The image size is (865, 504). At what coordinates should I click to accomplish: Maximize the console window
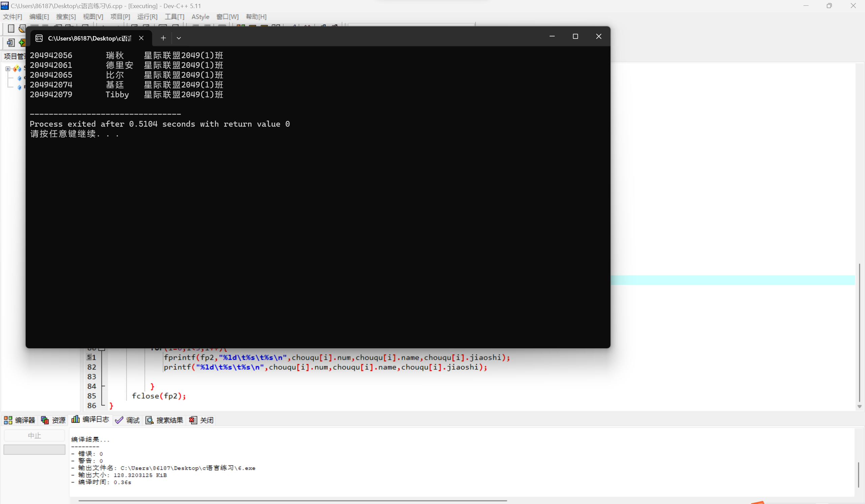575,36
